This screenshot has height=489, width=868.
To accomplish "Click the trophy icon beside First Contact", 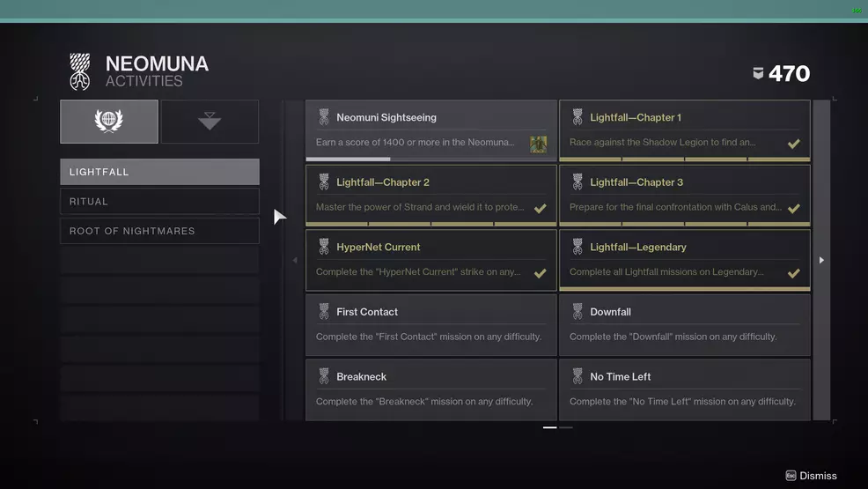I will [x=324, y=312].
